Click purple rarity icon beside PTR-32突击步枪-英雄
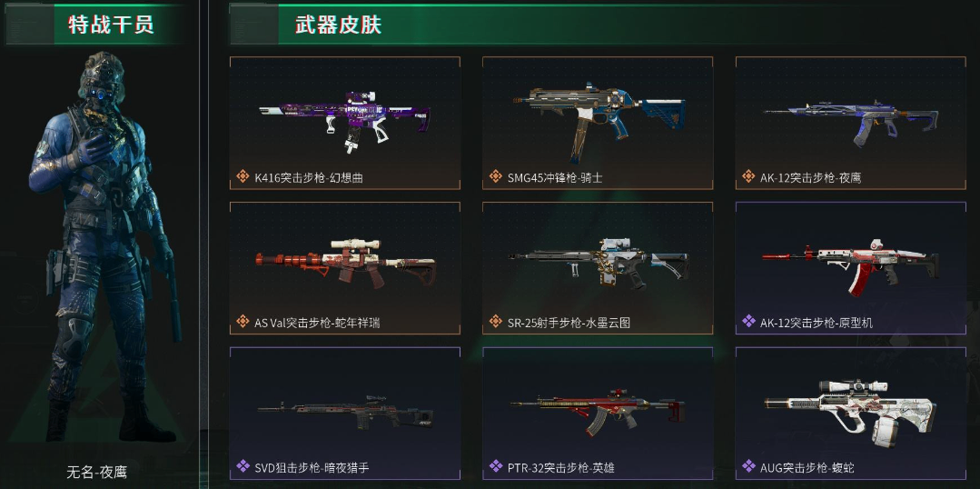Viewport: 980px width, 489px height. click(496, 466)
